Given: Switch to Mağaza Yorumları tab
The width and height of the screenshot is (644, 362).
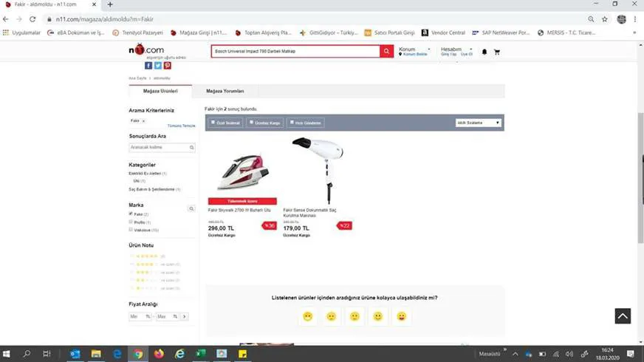Looking at the screenshot, I should coord(225,91).
